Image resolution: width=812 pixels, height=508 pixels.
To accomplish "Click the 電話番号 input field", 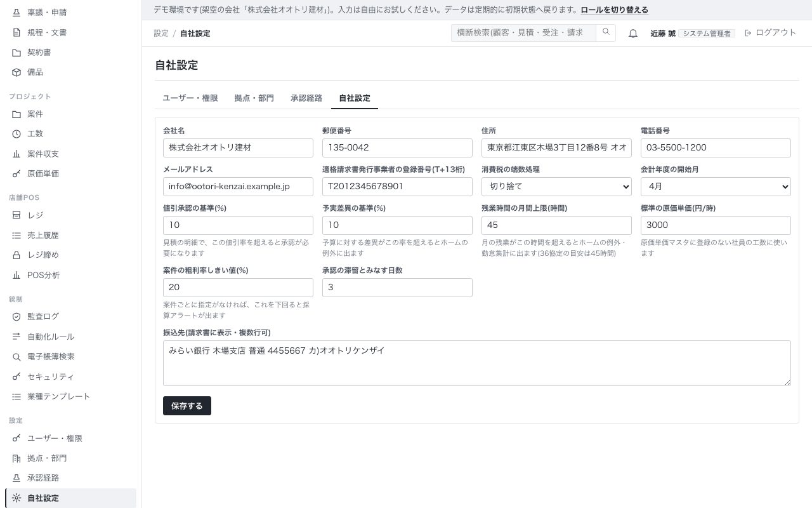I will 716,147.
